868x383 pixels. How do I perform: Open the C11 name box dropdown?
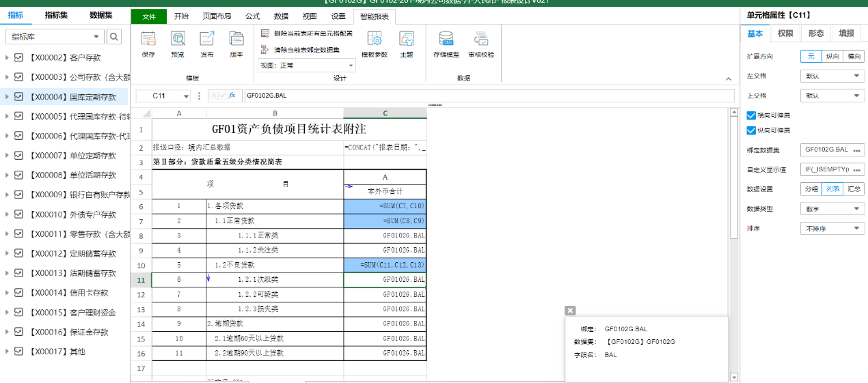pos(186,96)
